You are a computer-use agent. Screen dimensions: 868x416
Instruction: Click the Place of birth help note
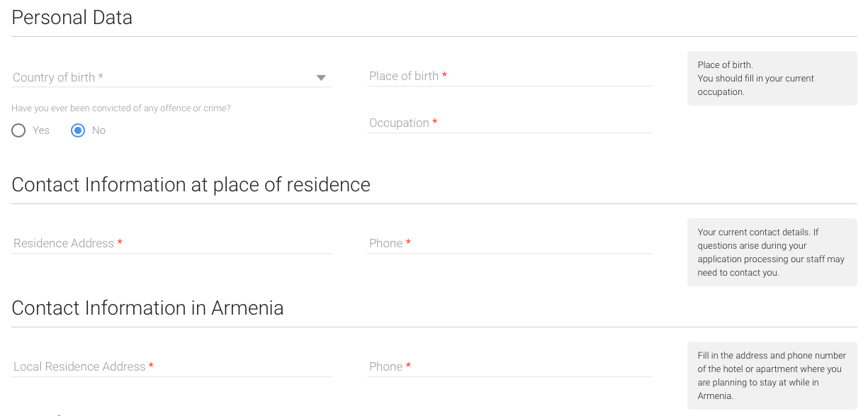[x=771, y=78]
